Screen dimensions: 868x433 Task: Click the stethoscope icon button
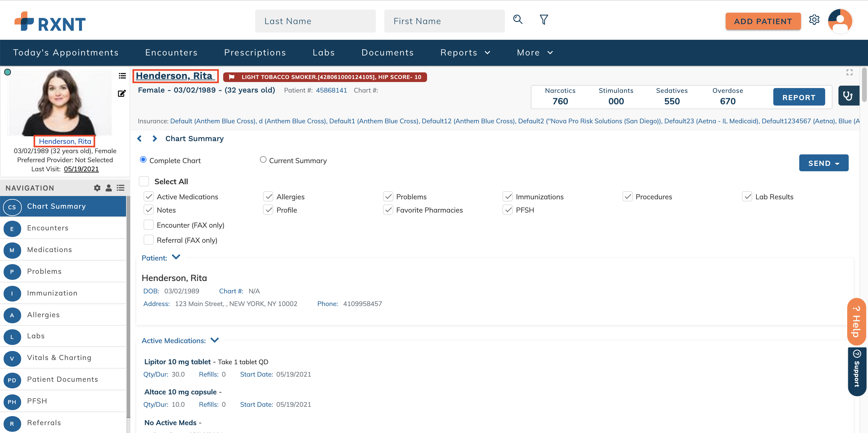(x=848, y=96)
